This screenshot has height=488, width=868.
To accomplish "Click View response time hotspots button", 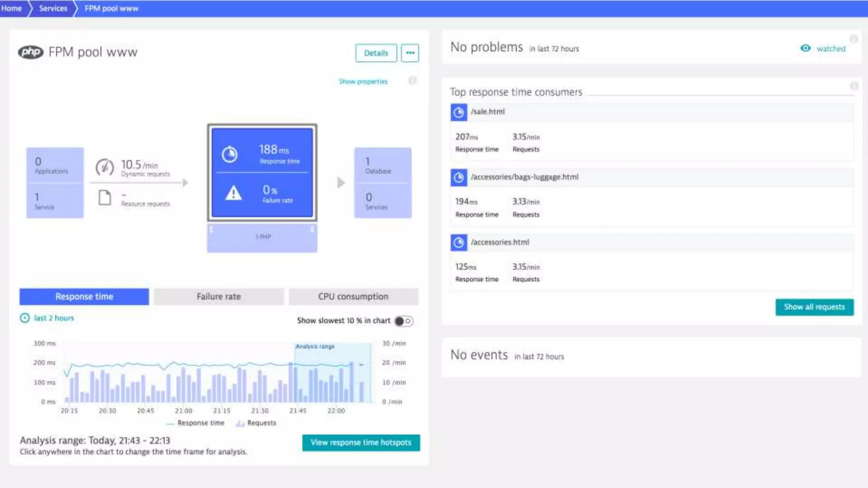I will pyautogui.click(x=361, y=443).
